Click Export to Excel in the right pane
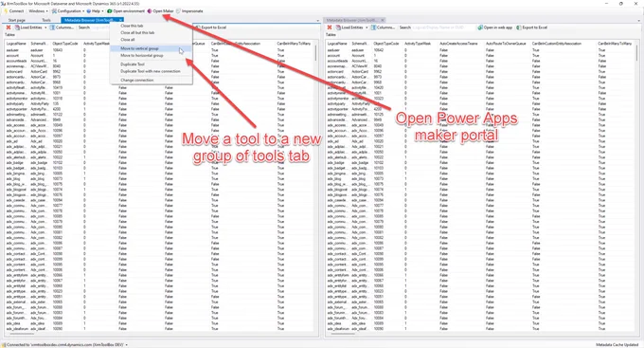The width and height of the screenshot is (644, 348). tap(532, 27)
